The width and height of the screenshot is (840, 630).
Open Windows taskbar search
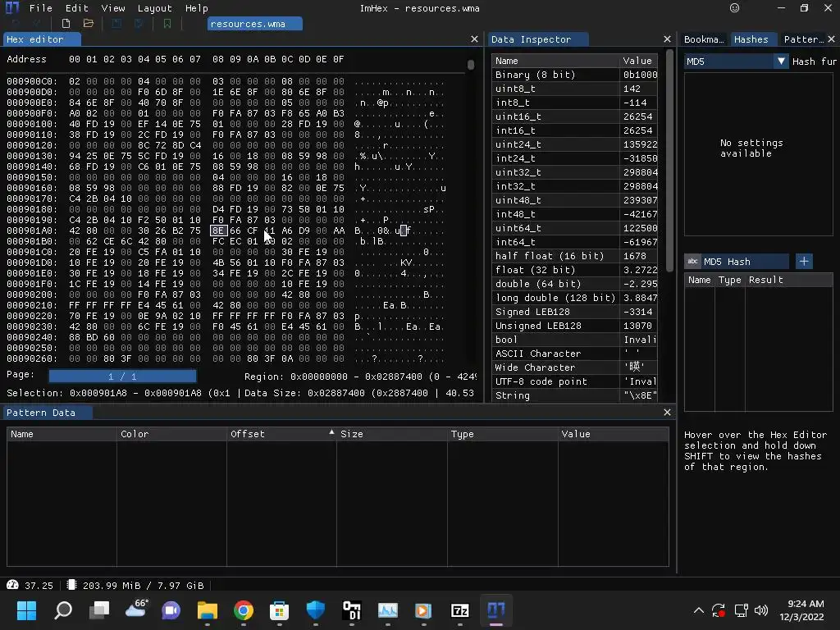pos(63,610)
